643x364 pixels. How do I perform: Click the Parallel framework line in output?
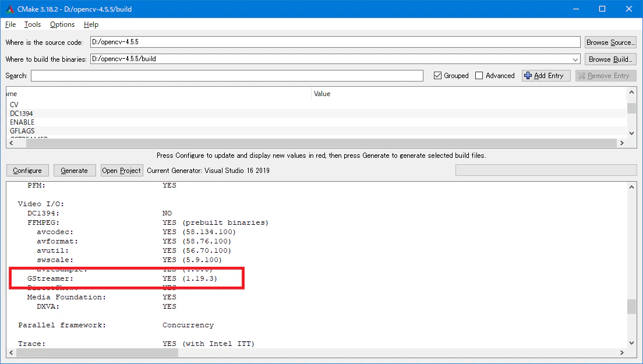pyautogui.click(x=116, y=325)
